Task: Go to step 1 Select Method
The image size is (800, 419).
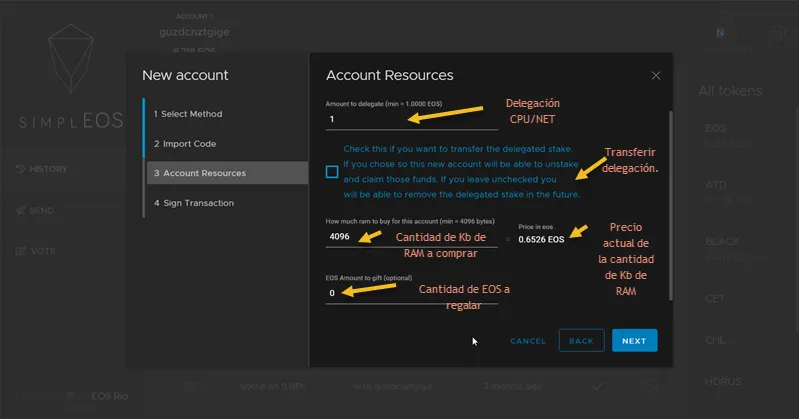Action: (188, 114)
